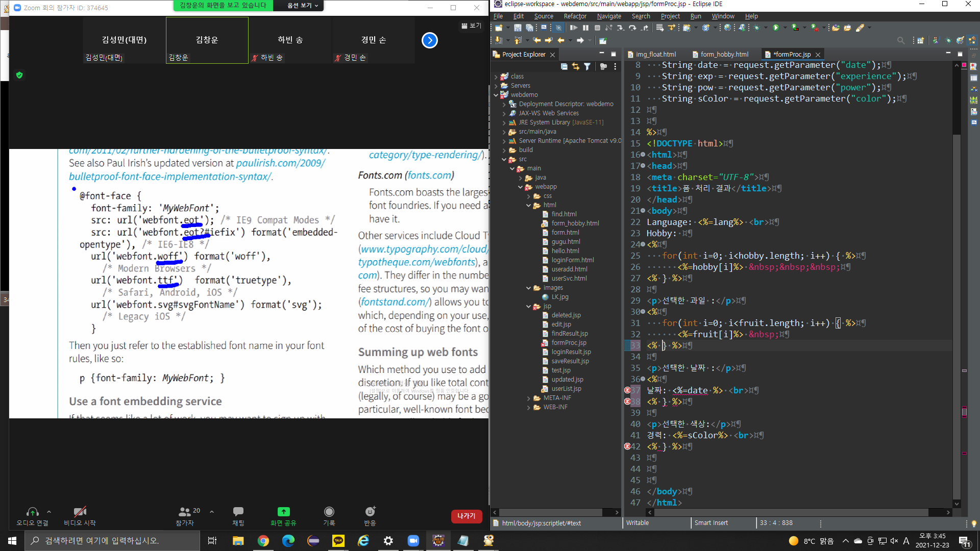Click the fonts.com link in shared document
Image resolution: width=980 pixels, height=551 pixels.
coord(429,176)
